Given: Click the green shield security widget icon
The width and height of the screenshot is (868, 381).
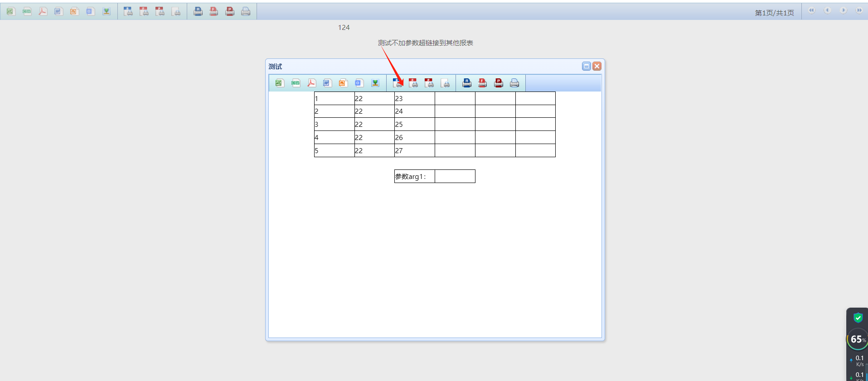Looking at the screenshot, I should coord(858,318).
